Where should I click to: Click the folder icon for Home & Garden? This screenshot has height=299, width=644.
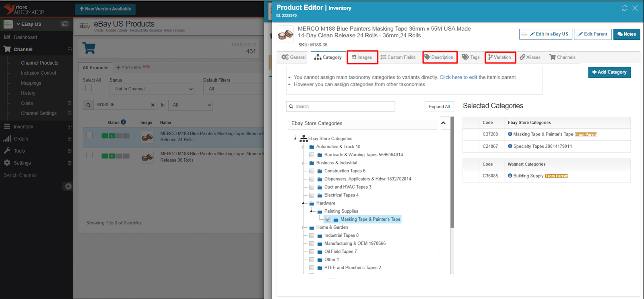[312, 227]
